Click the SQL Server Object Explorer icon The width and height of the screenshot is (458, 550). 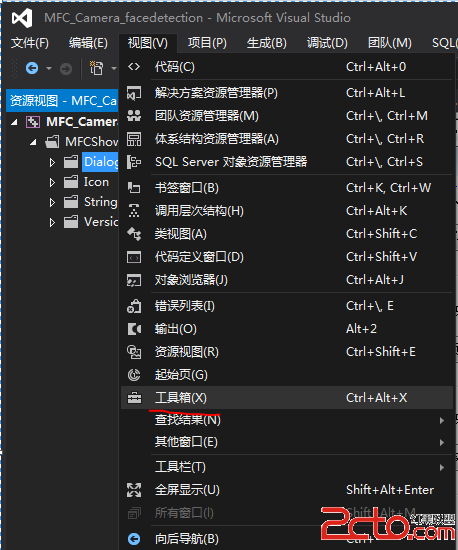pos(134,162)
